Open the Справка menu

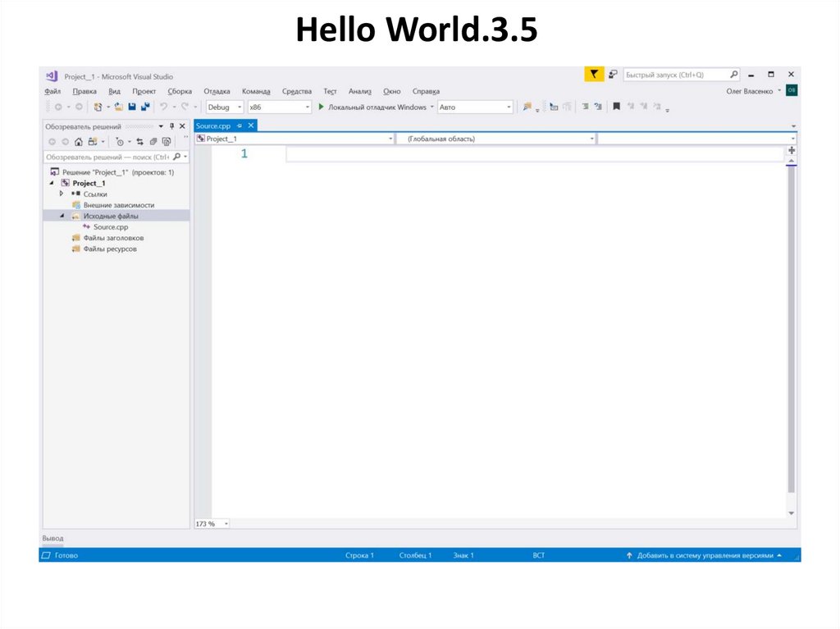pyautogui.click(x=426, y=91)
